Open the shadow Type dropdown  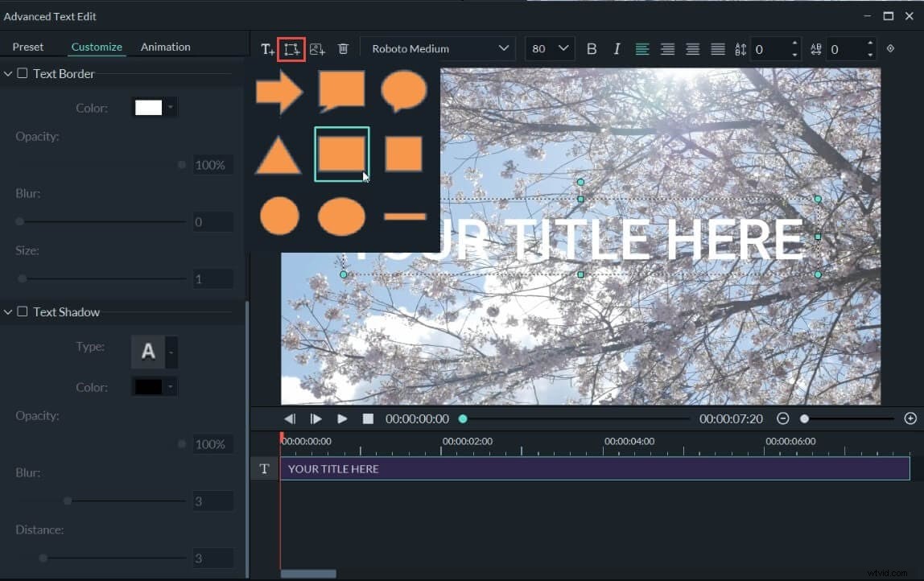point(154,352)
